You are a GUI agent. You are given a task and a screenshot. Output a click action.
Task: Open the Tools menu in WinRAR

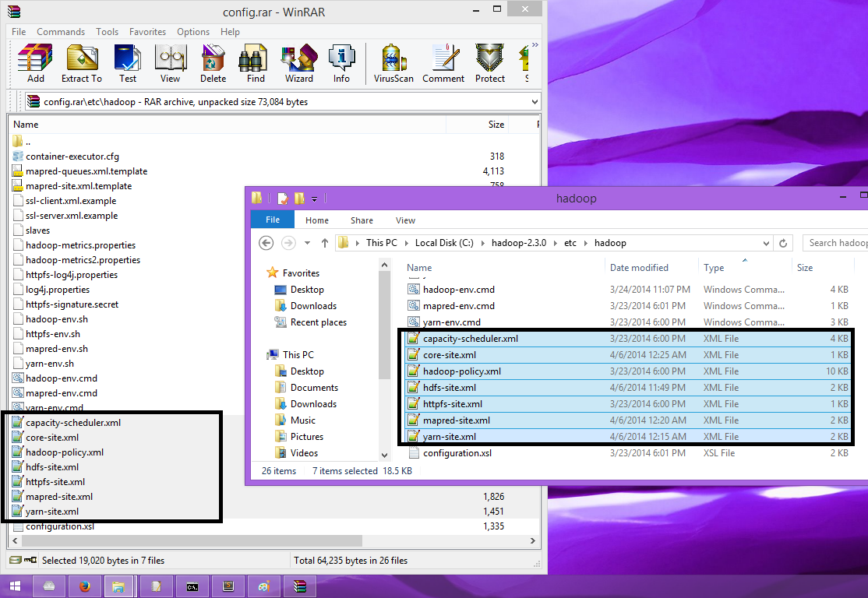coord(107,32)
